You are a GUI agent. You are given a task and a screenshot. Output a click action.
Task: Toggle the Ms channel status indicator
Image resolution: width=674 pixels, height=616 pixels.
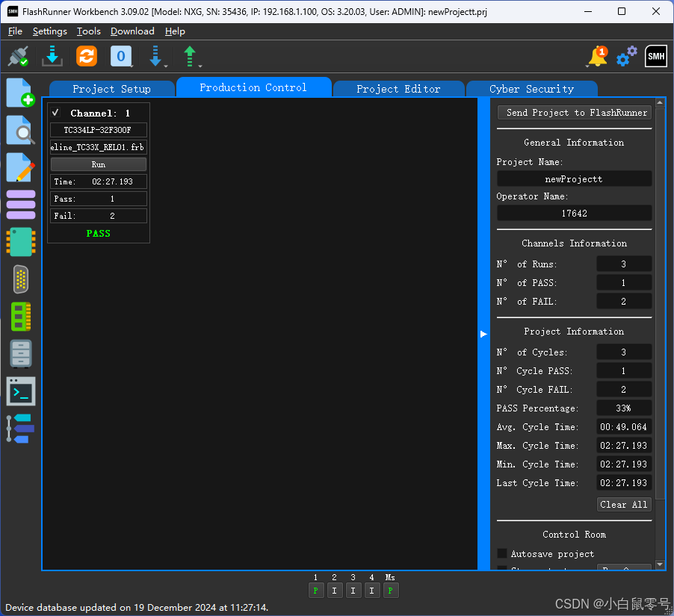[390, 590]
